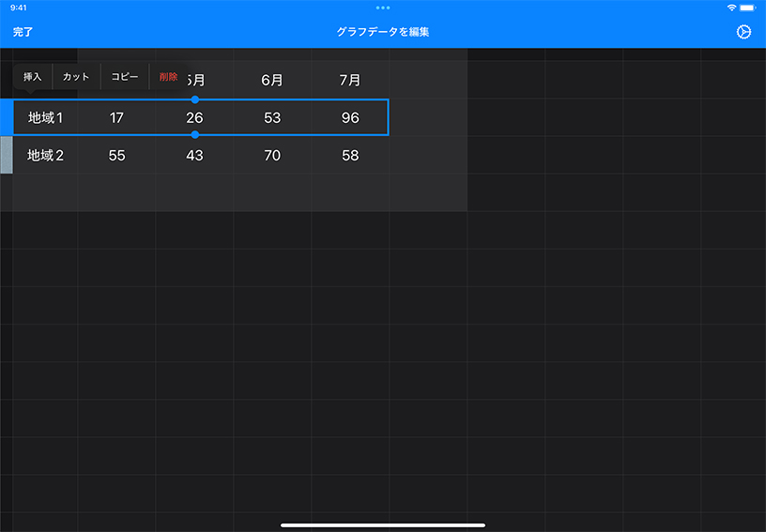766x532 pixels.
Task: Select the 6月 column header
Action: point(272,81)
